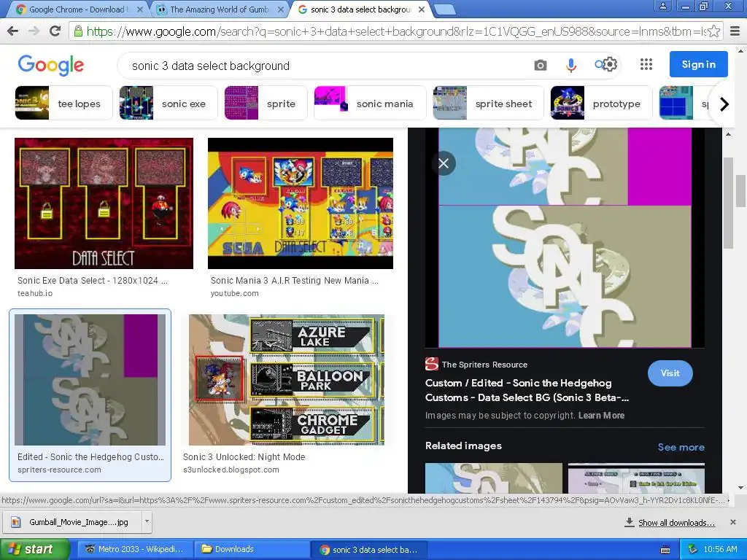
Task: Select the 'tee lopes' filter chip
Action: [64, 103]
